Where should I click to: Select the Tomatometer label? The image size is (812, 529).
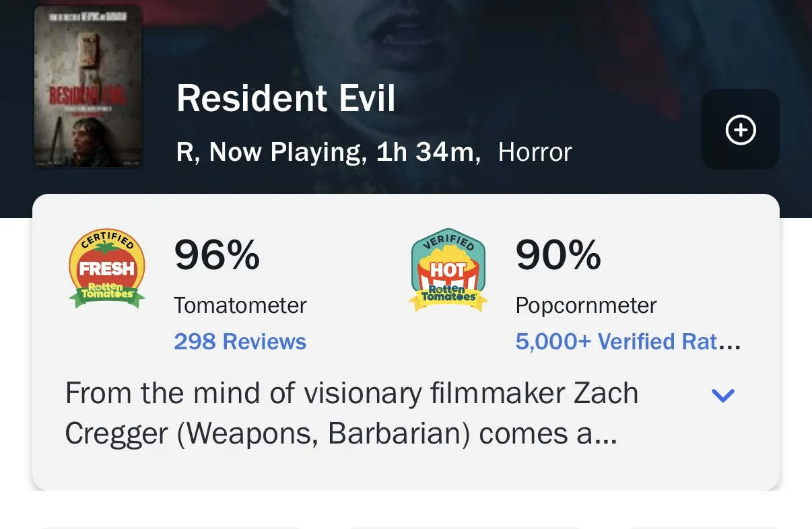(240, 306)
